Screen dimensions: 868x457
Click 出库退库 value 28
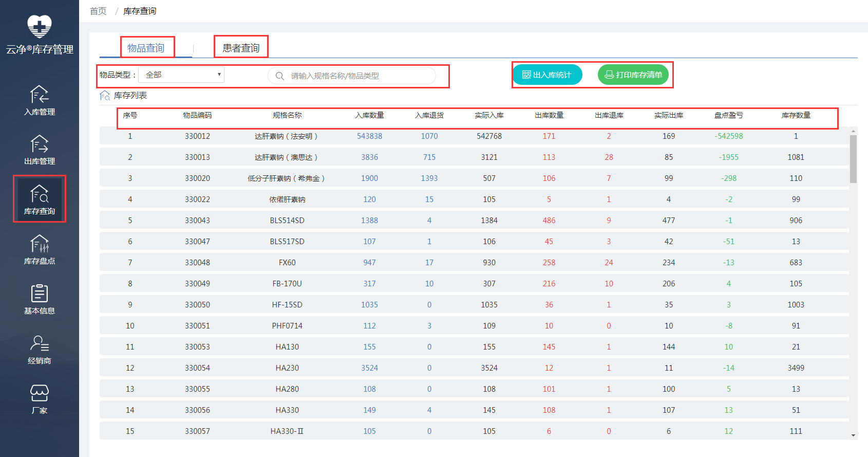point(609,157)
